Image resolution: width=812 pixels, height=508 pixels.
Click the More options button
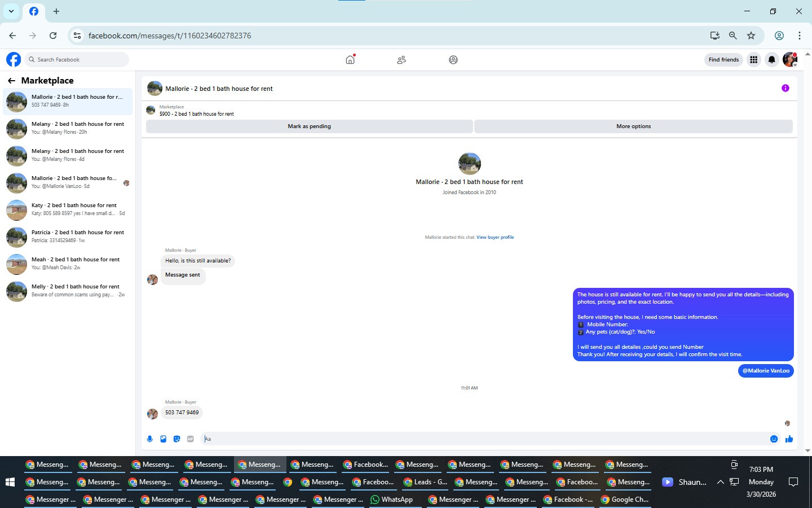pos(634,126)
